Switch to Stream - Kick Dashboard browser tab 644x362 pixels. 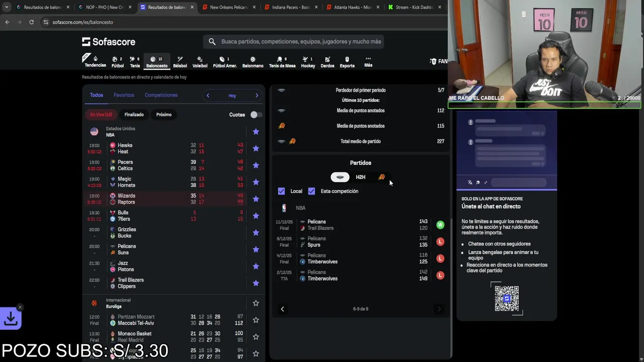(x=415, y=8)
